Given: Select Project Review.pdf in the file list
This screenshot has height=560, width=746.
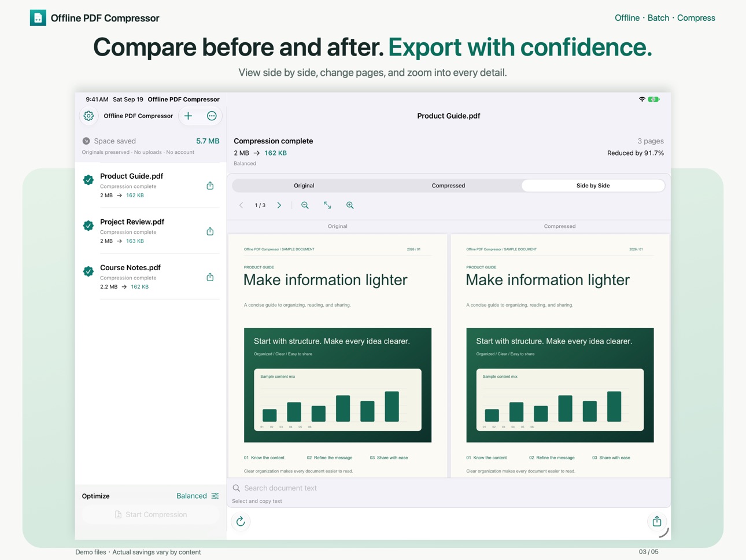Looking at the screenshot, I should (150, 231).
